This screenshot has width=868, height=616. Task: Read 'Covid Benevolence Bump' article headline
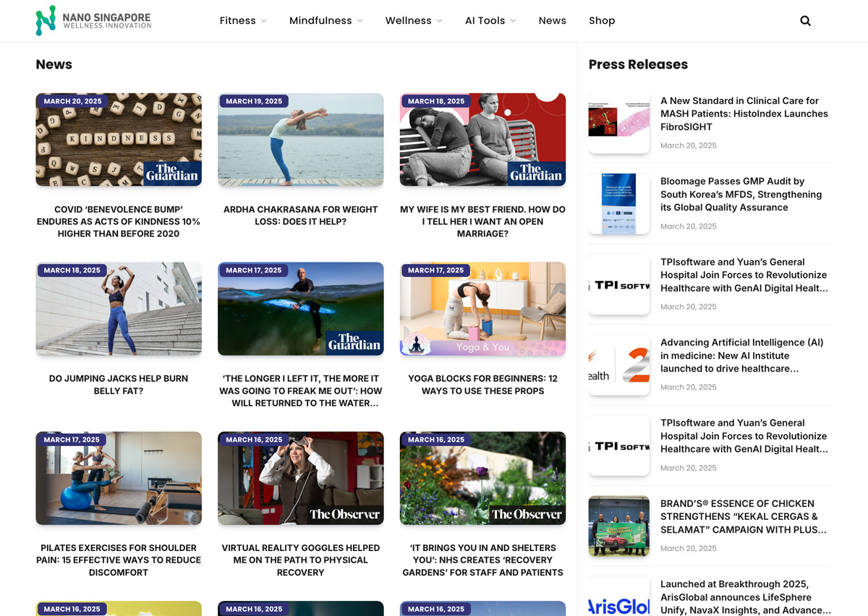[119, 221]
